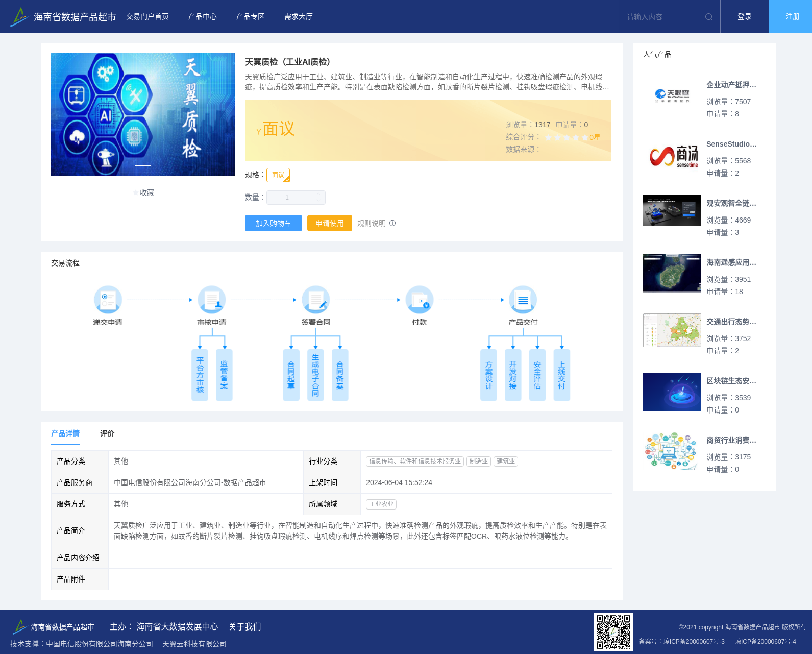Click the 天翼质检 product banner image

click(143, 114)
